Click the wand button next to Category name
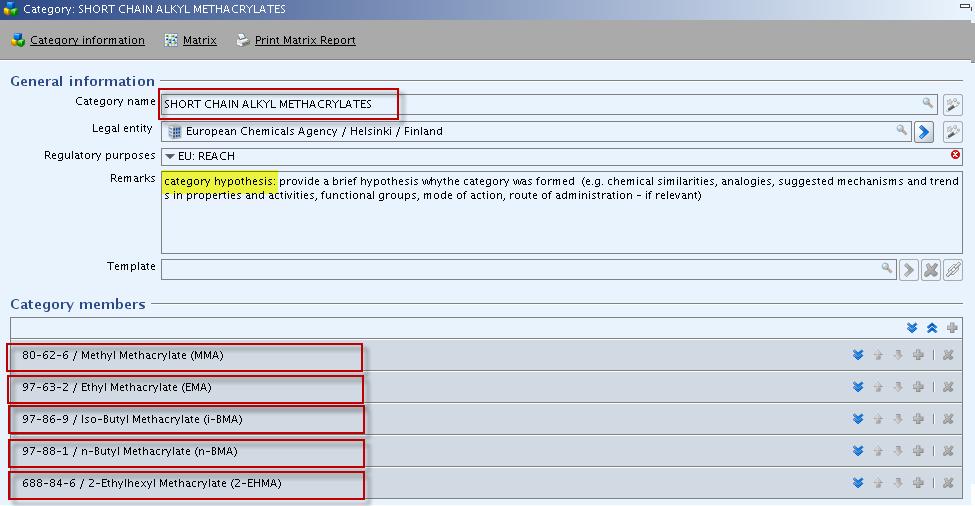 click(x=953, y=104)
